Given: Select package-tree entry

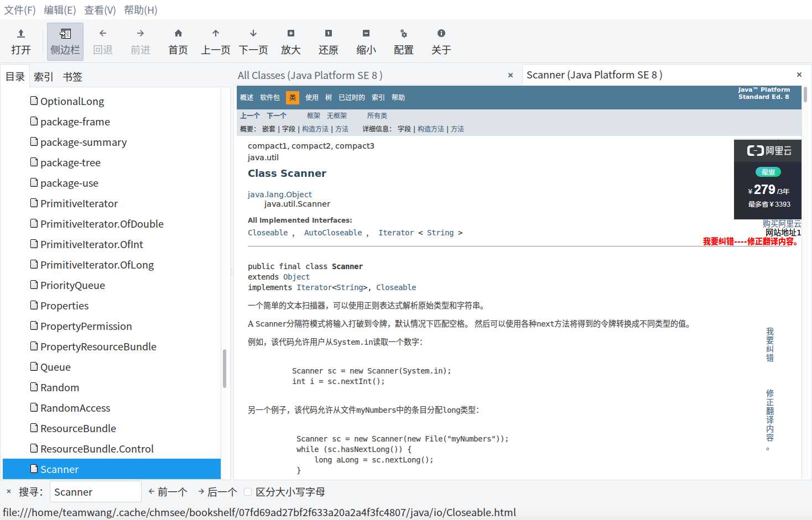Looking at the screenshot, I should tap(70, 162).
